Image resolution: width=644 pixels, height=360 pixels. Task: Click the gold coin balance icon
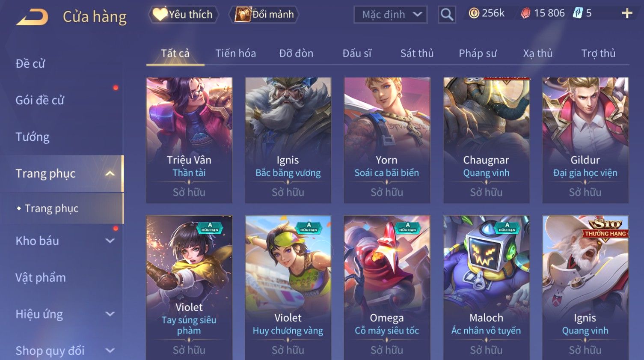[x=474, y=13]
